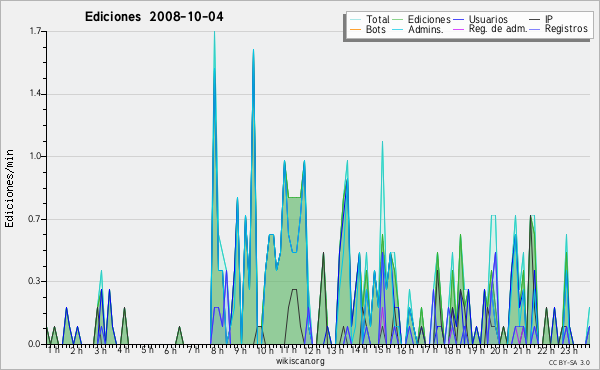Image resolution: width=600 pixels, height=370 pixels.
Task: Click the '23 h' x-axis label
Action: [x=569, y=350]
